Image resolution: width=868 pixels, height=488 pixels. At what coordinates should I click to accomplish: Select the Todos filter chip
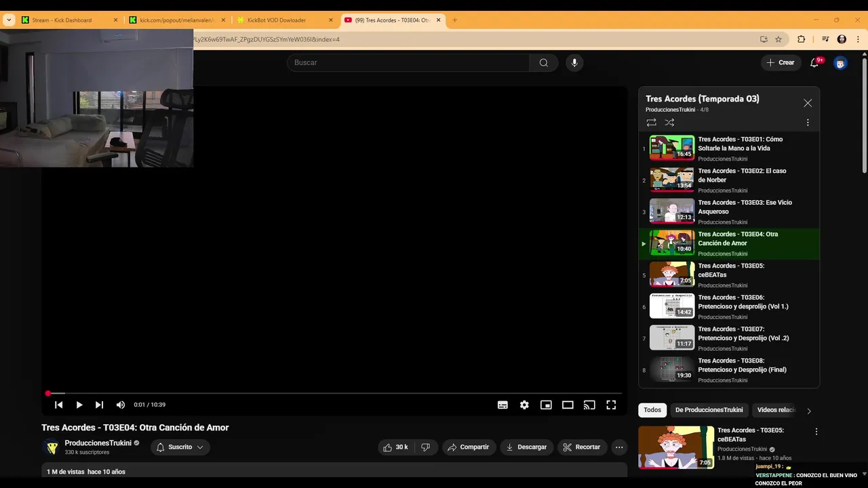[x=652, y=410]
